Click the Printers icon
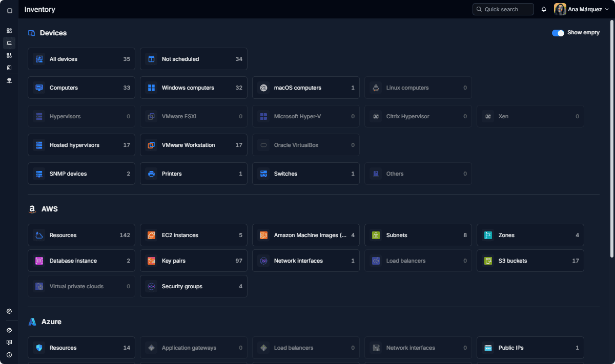This screenshot has height=364, width=615. tap(151, 174)
